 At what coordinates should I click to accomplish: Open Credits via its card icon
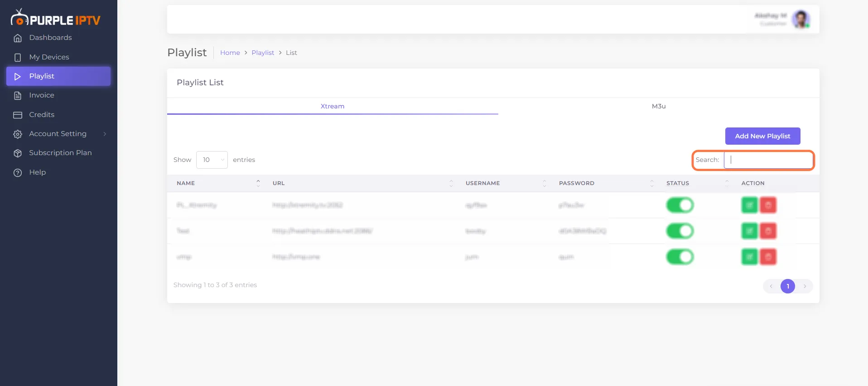point(18,115)
